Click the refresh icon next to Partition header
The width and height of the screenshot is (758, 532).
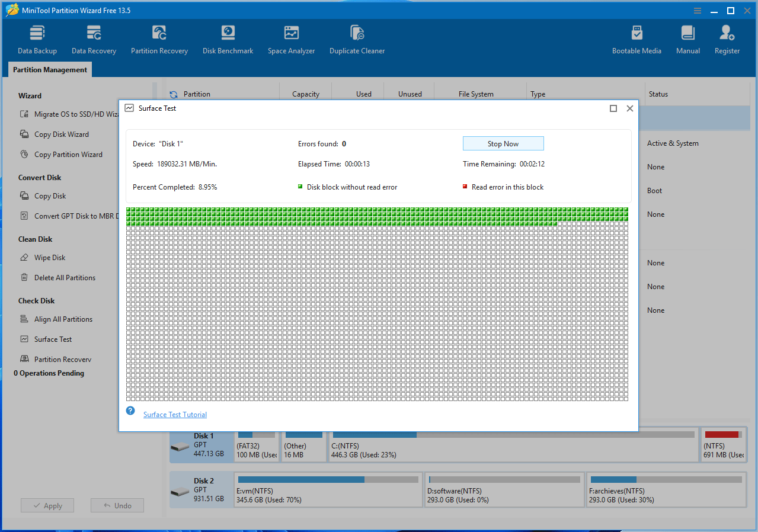(172, 94)
